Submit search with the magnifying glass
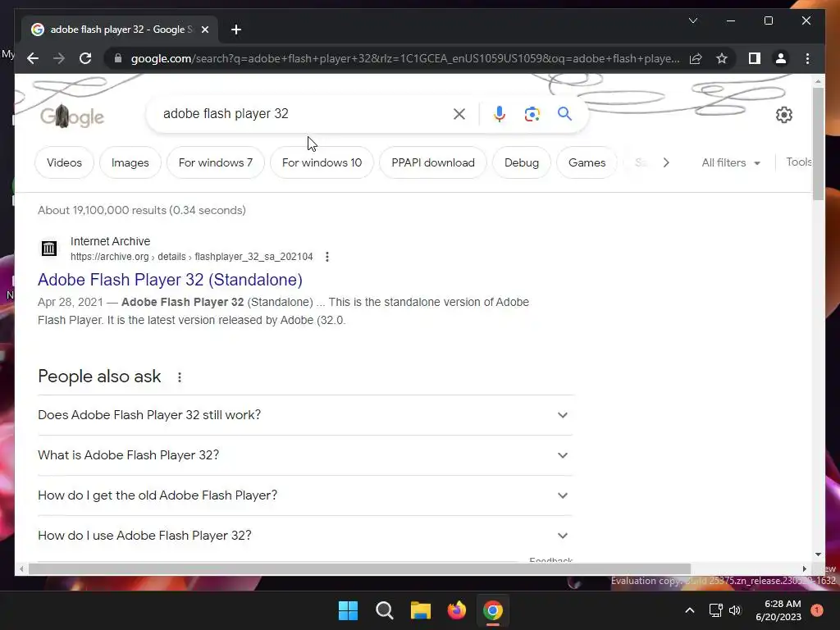This screenshot has height=630, width=840. (x=564, y=113)
